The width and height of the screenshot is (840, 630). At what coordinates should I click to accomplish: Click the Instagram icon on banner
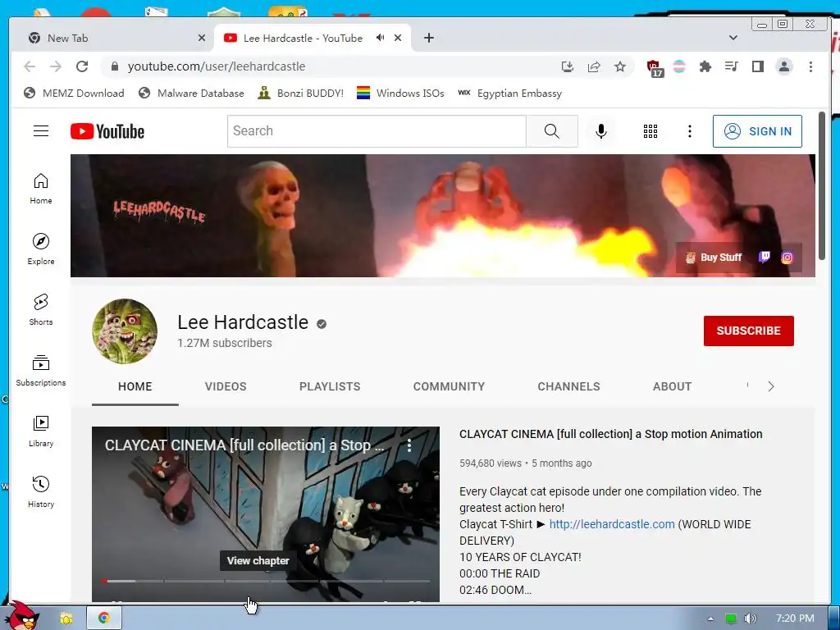(787, 258)
